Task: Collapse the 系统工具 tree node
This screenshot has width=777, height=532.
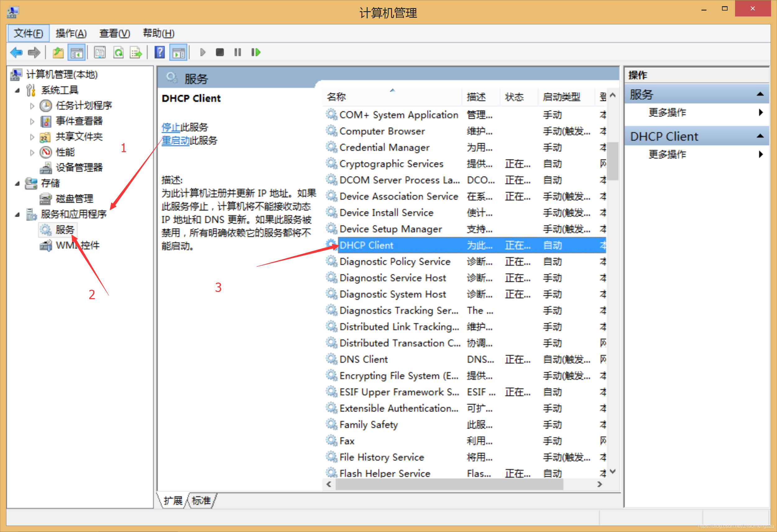Action: 17,90
